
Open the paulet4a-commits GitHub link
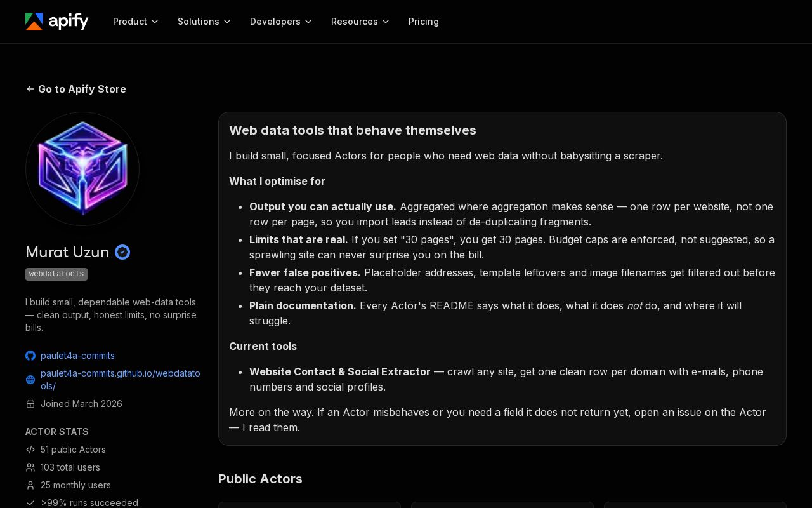(77, 356)
